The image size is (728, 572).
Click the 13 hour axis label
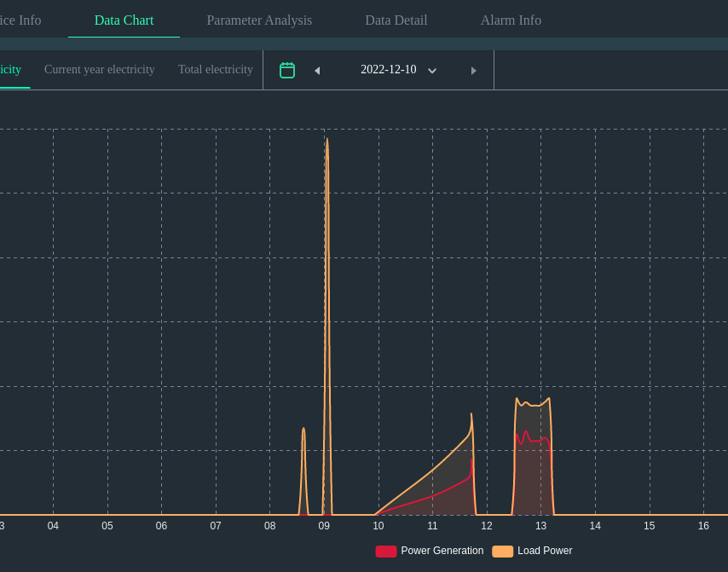click(541, 526)
